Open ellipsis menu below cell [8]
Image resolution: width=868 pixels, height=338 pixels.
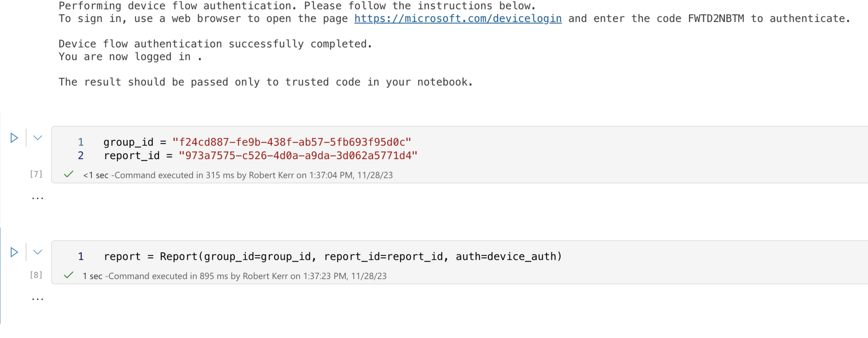[38, 299]
